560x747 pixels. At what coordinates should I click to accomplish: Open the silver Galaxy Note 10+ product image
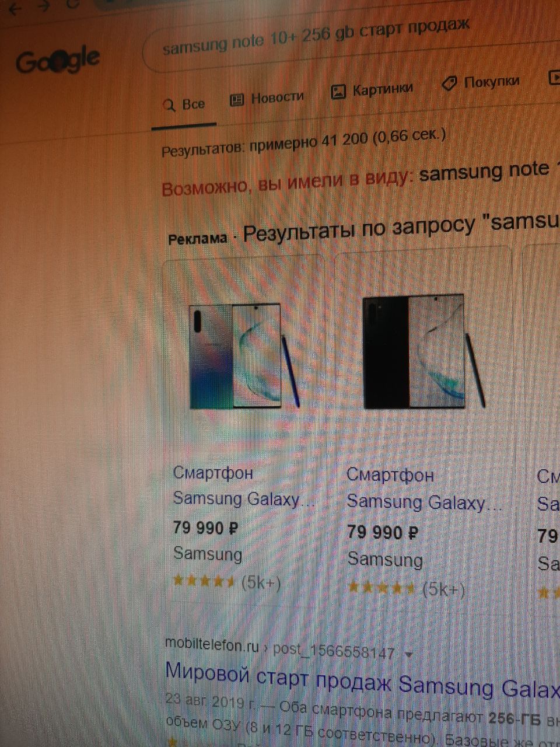(244, 356)
